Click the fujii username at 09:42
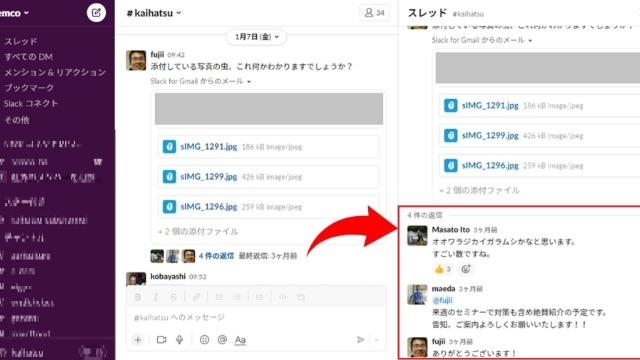The width and height of the screenshot is (640, 360). 157,54
